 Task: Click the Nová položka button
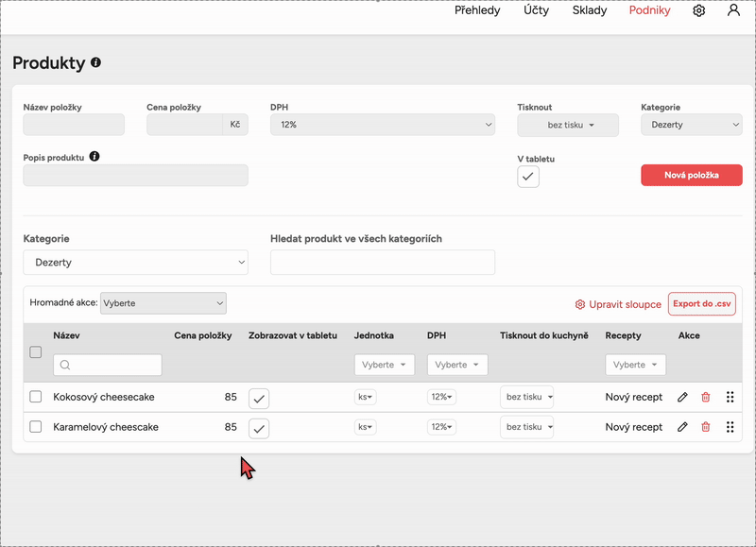[691, 176]
